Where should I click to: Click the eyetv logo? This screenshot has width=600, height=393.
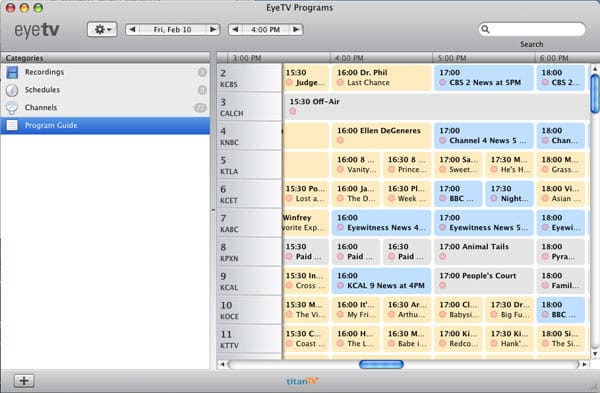[x=37, y=31]
